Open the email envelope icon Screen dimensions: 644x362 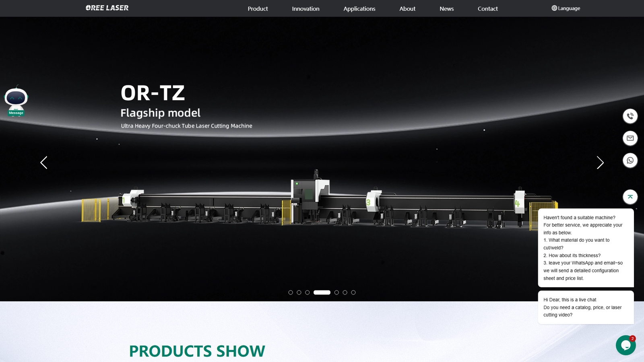pyautogui.click(x=630, y=138)
